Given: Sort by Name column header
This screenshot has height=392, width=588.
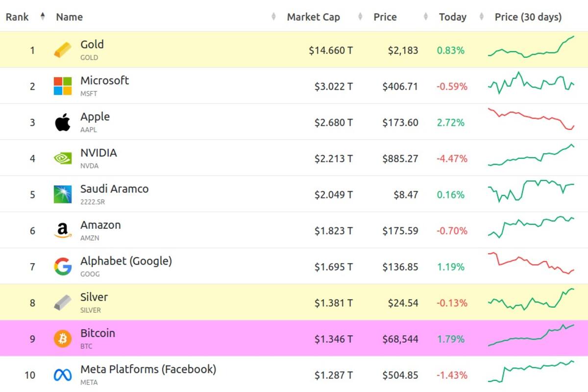Looking at the screenshot, I should click(69, 17).
